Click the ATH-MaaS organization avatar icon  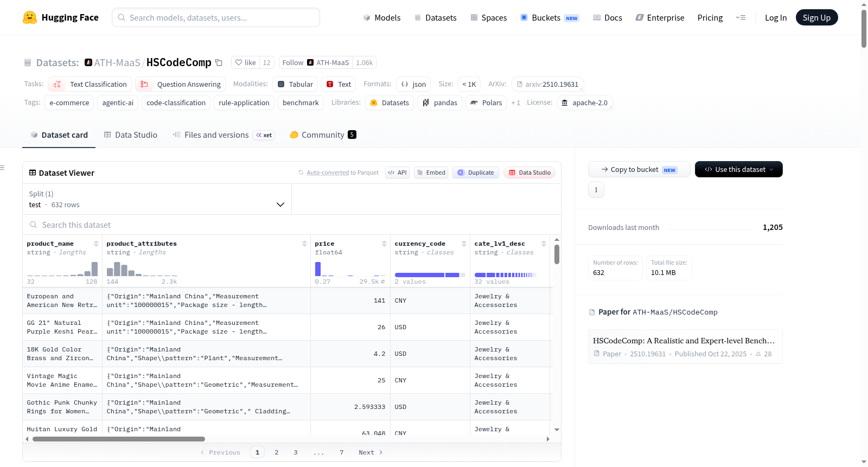click(x=88, y=62)
